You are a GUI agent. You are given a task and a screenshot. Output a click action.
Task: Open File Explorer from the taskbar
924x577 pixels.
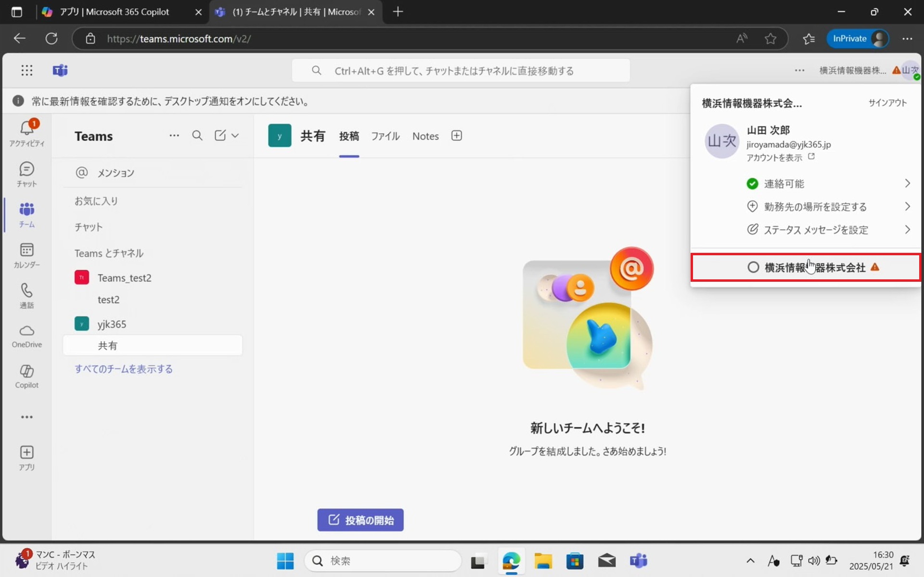point(543,561)
